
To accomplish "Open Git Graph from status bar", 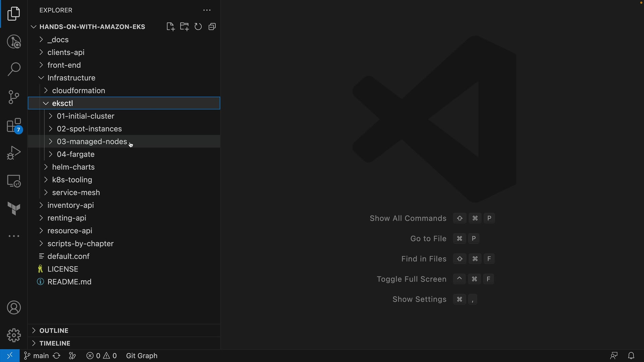I will (142, 356).
